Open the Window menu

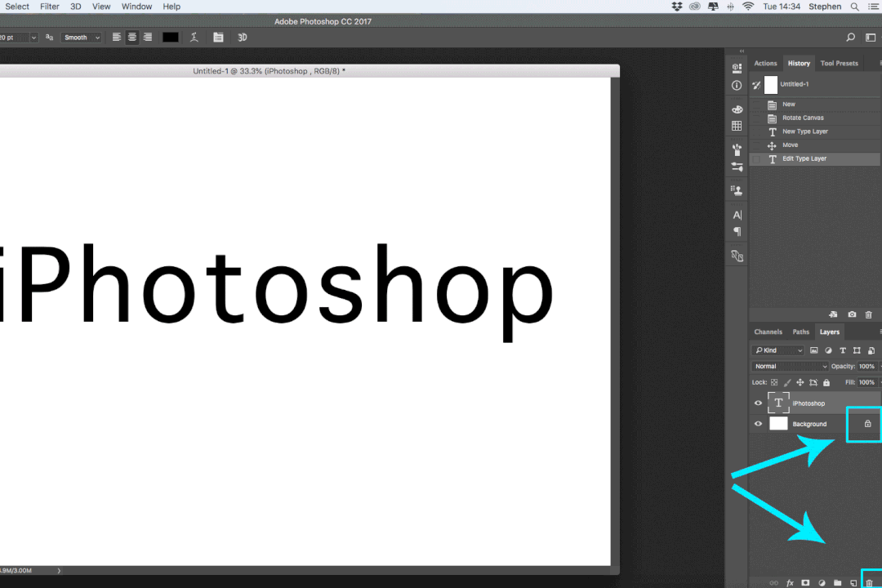click(136, 7)
